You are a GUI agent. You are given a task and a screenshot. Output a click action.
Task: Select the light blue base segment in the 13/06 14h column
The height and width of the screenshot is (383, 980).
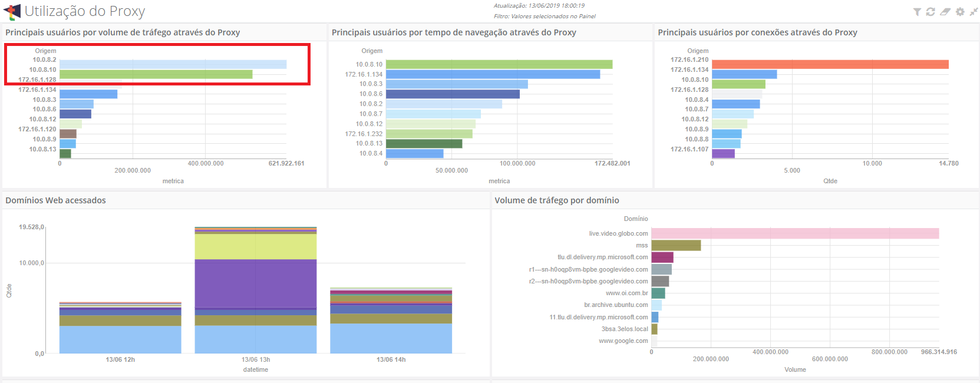tap(391, 338)
